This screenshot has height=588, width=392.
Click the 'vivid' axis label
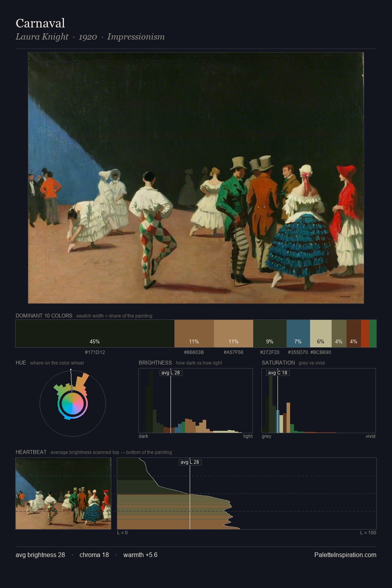(x=370, y=436)
